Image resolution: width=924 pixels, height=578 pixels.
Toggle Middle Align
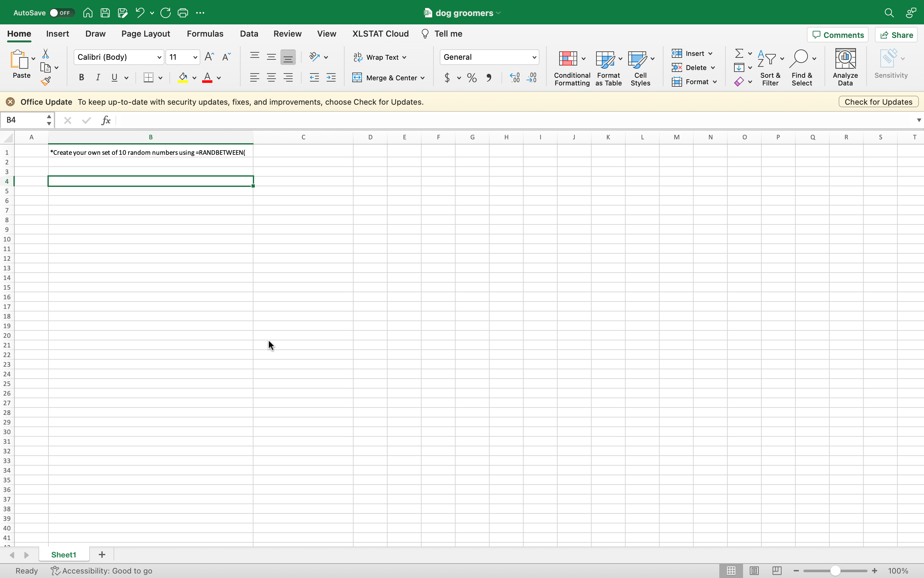pos(271,57)
